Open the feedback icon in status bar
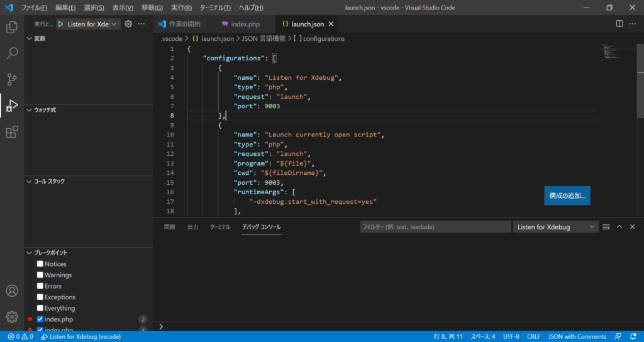 (x=618, y=337)
